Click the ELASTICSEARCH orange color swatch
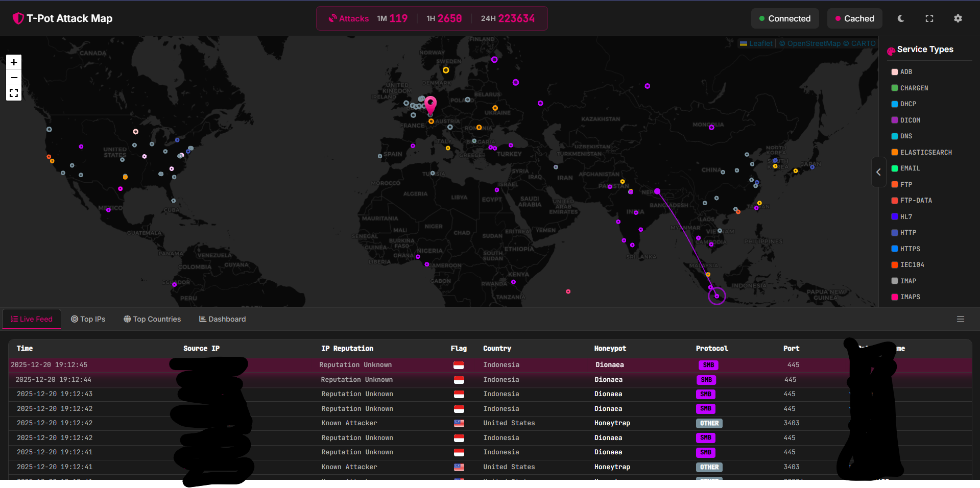This screenshot has height=488, width=980. [895, 152]
